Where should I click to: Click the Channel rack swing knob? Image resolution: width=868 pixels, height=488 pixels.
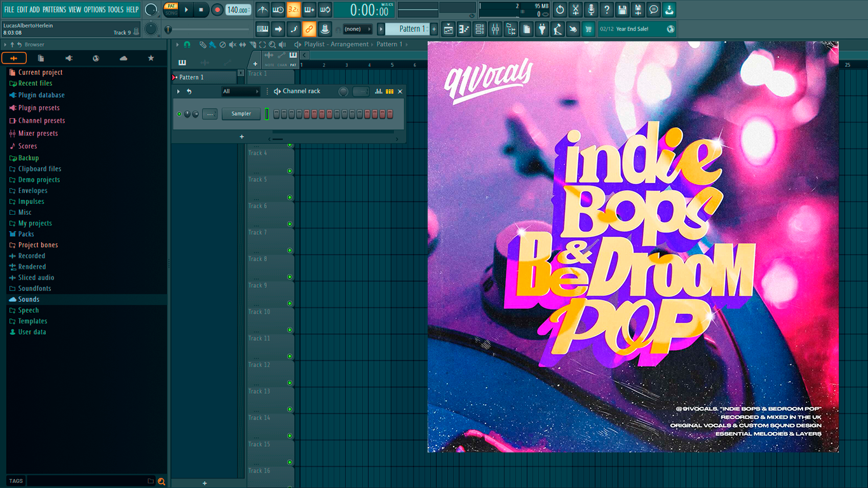pyautogui.click(x=343, y=91)
